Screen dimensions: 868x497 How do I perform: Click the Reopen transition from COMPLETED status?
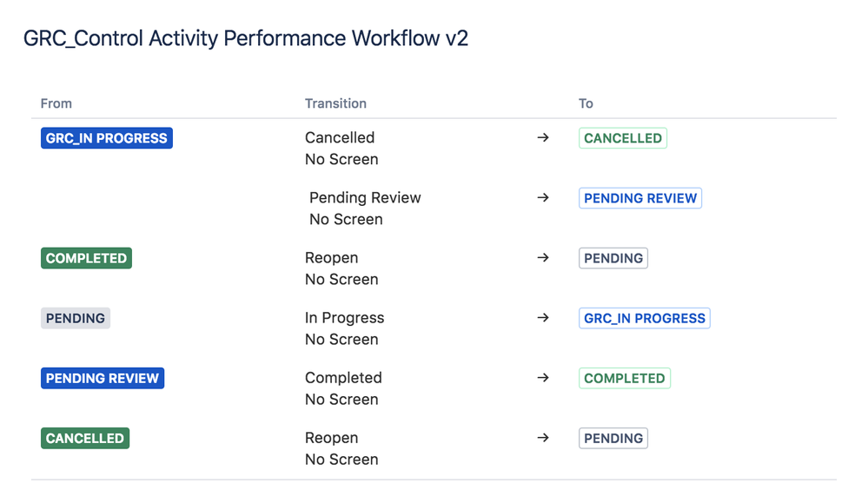pyautogui.click(x=331, y=258)
